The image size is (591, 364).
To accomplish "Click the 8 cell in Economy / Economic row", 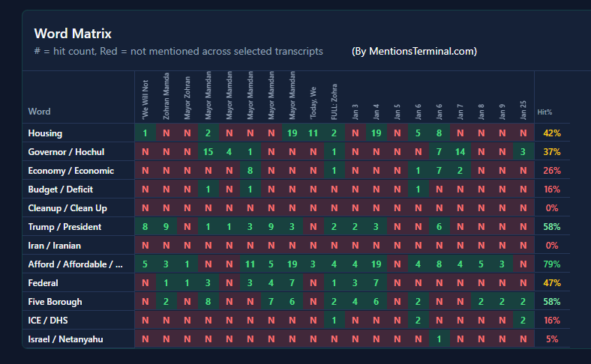I will tap(250, 171).
